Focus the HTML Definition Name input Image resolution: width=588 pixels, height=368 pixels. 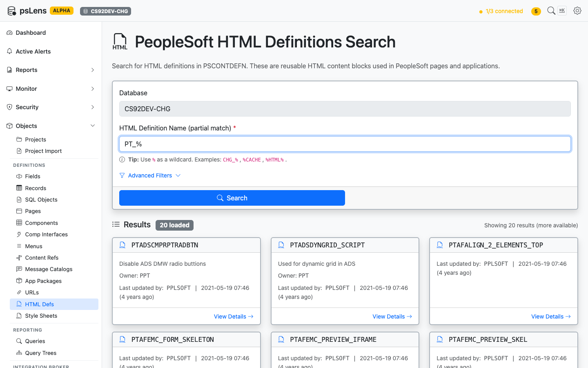point(345,144)
